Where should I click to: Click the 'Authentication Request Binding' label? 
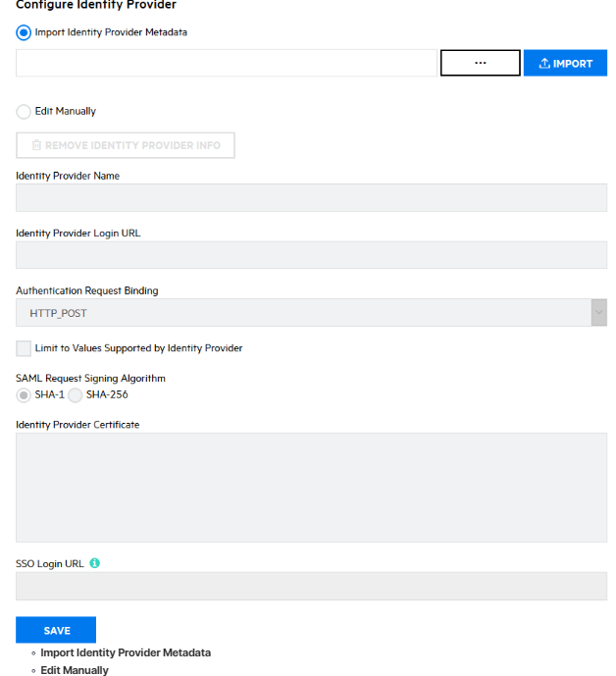87,290
